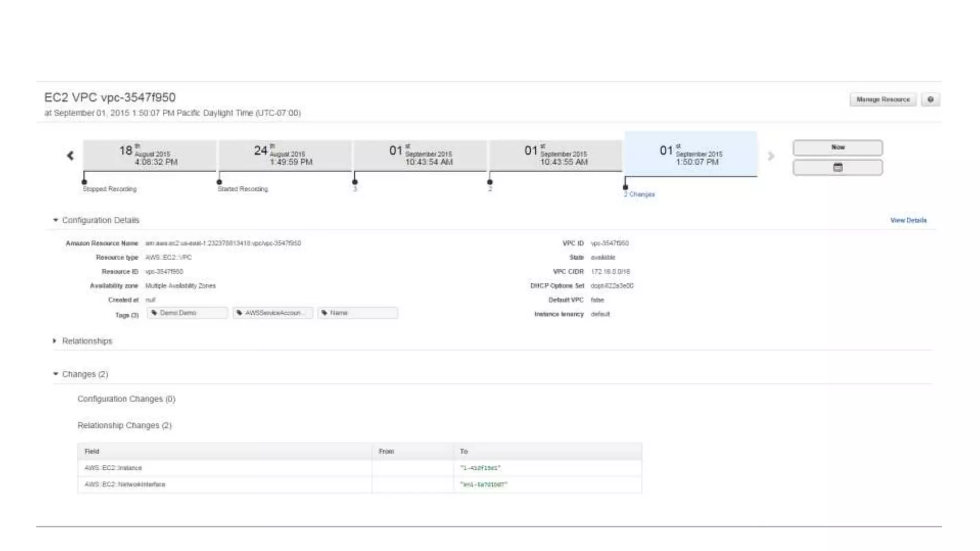Select the September 01 10:43:55 AM tab
The width and height of the screenshot is (980, 551).
click(x=555, y=155)
